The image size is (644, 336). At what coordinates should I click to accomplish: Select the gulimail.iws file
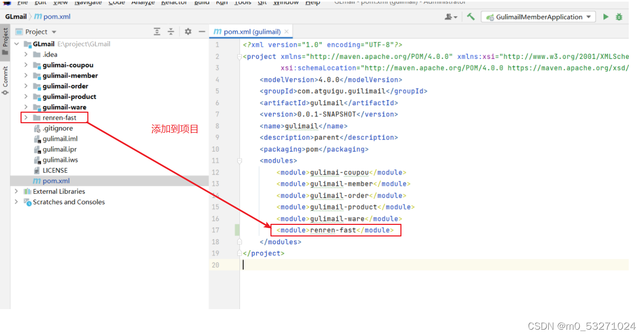[x=60, y=160]
